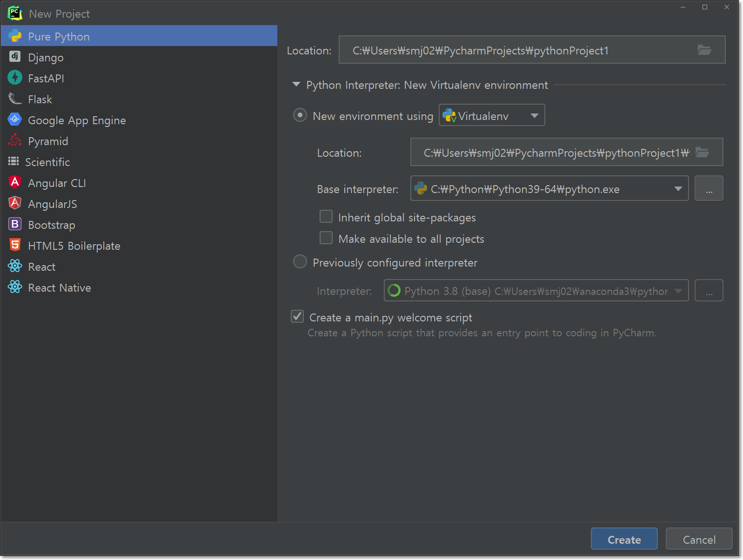Click the AngularJS shield icon
Screen dimensions: 743x560
point(15,203)
